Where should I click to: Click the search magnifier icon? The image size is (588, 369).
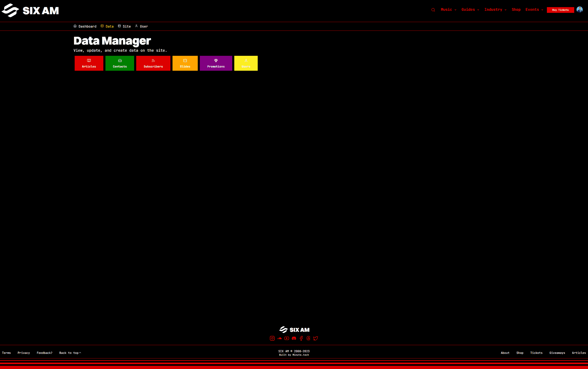click(433, 10)
